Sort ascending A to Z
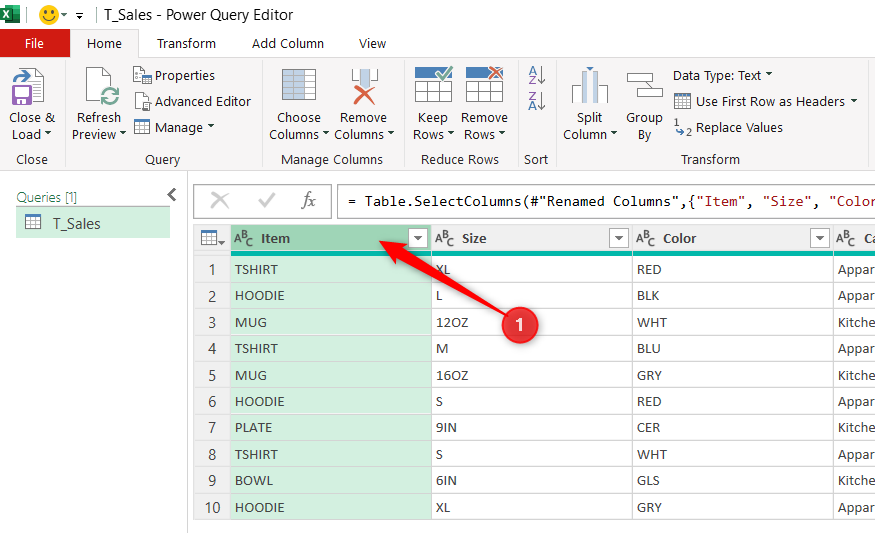The height and width of the screenshot is (533, 875). pyautogui.click(x=536, y=75)
